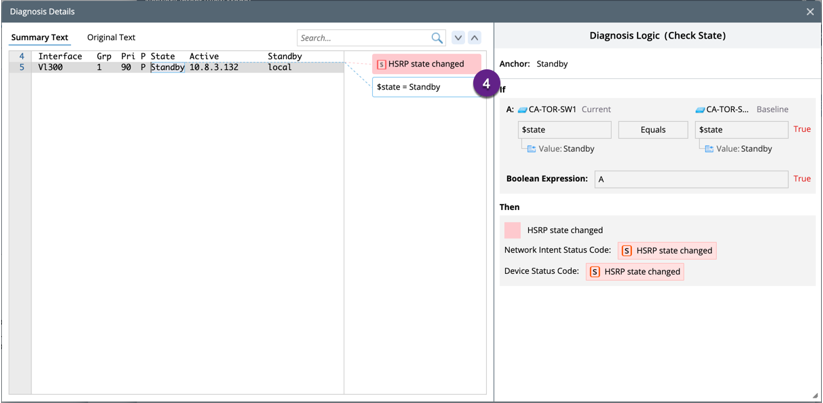Click the priority value 90

pos(126,68)
